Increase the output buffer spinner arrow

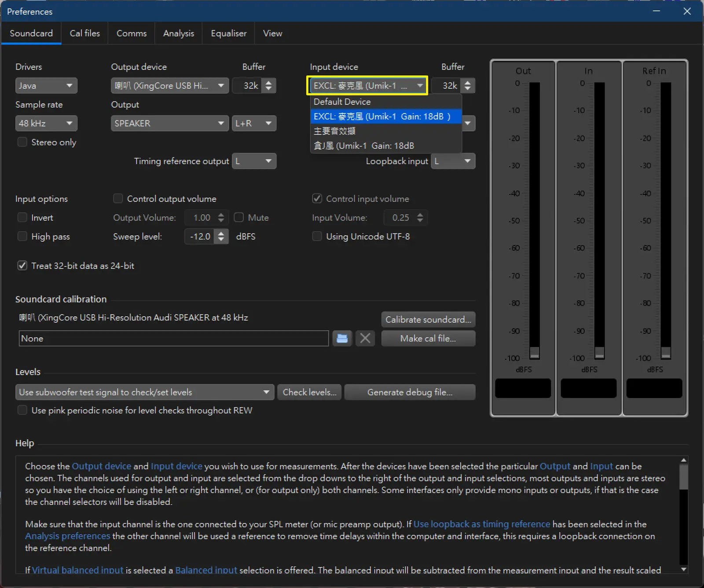pyautogui.click(x=269, y=82)
